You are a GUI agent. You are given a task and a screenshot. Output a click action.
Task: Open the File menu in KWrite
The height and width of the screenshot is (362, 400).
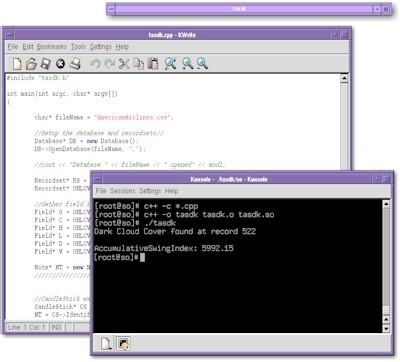click(13, 47)
